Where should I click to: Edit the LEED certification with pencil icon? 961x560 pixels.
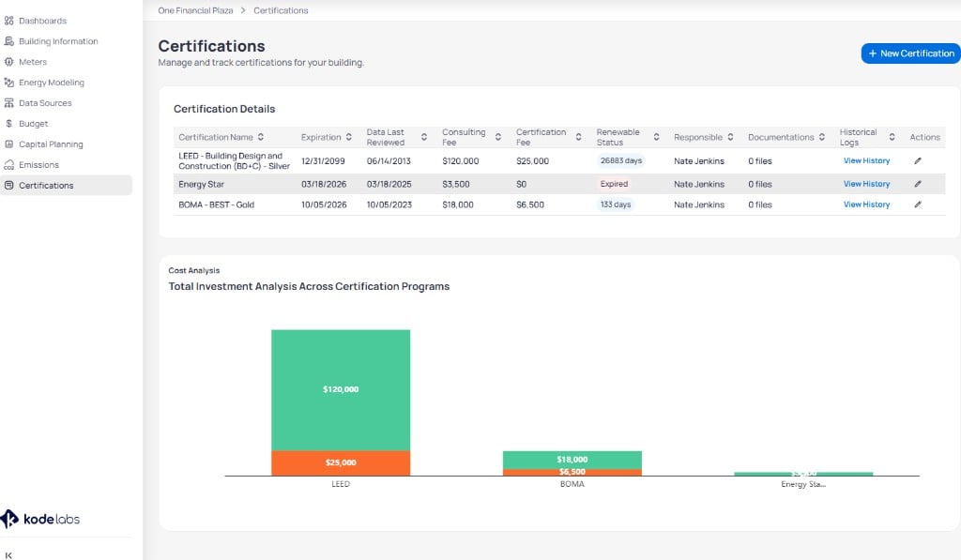(918, 160)
